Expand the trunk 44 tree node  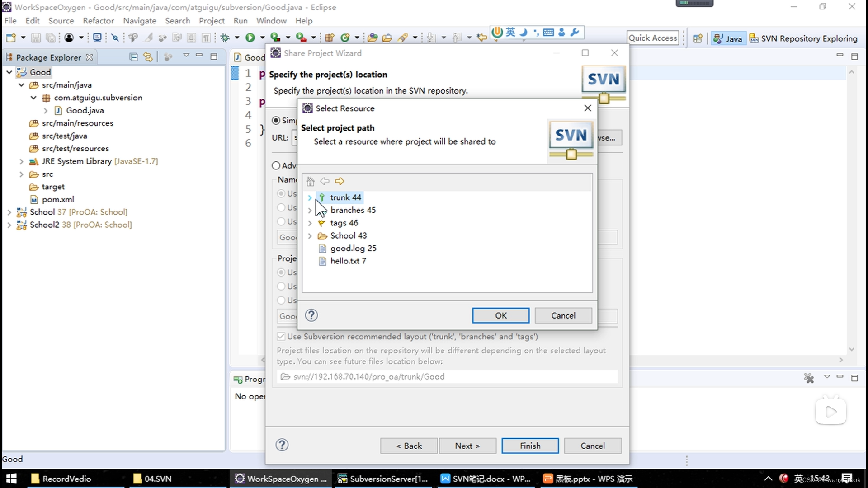click(310, 197)
